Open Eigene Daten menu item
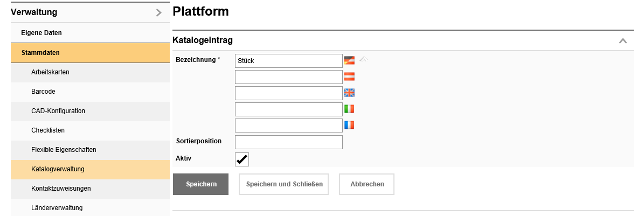Screen dimensions: 644x216 pos(41,33)
